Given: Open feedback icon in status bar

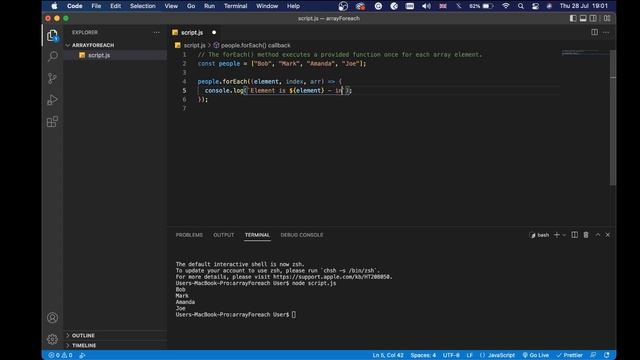Looking at the screenshot, I should pos(593,355).
